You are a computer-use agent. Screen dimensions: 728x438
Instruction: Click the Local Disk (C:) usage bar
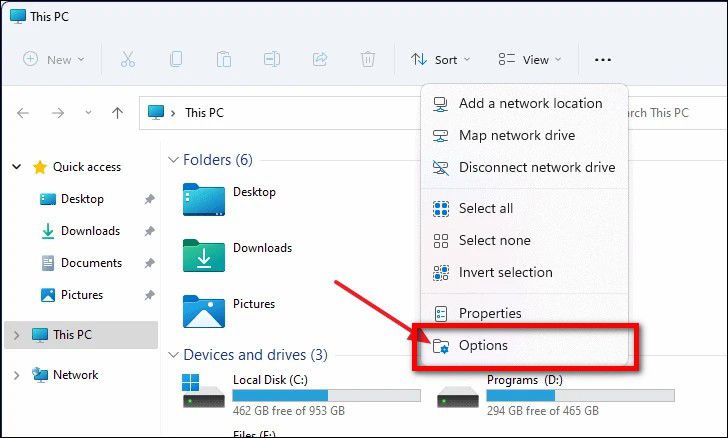327,395
